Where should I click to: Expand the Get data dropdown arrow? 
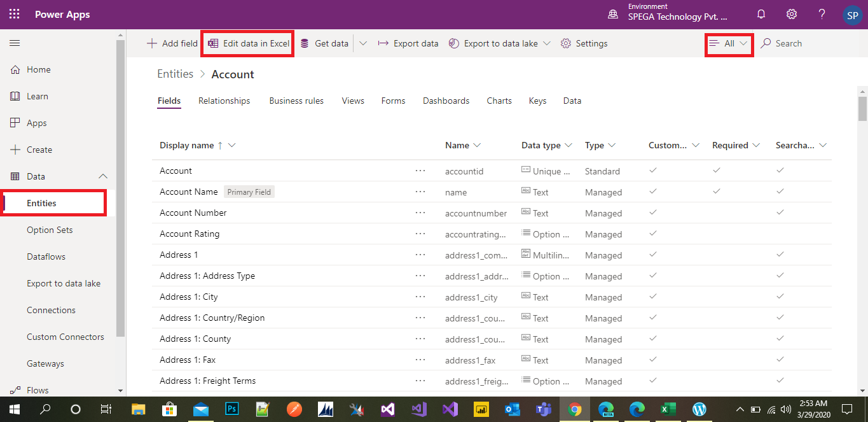click(x=363, y=44)
